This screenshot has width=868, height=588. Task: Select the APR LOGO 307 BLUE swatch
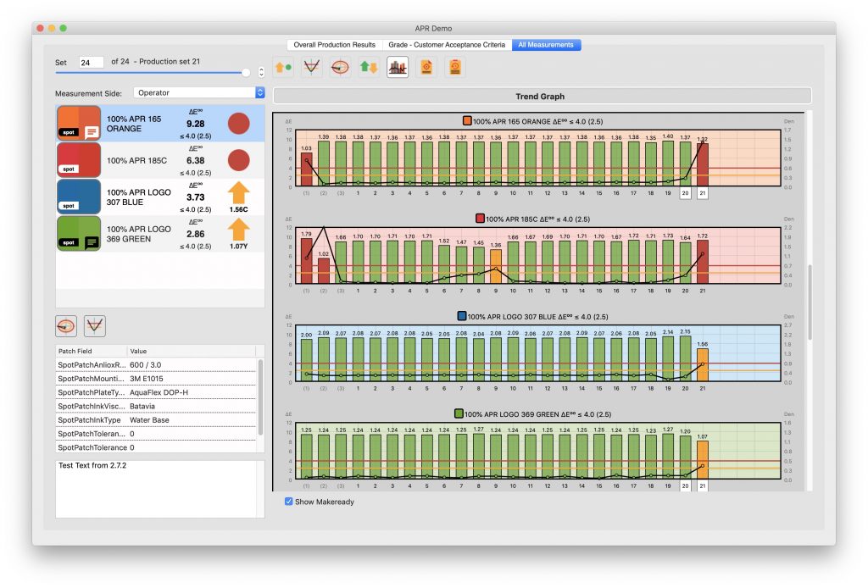[x=79, y=197]
